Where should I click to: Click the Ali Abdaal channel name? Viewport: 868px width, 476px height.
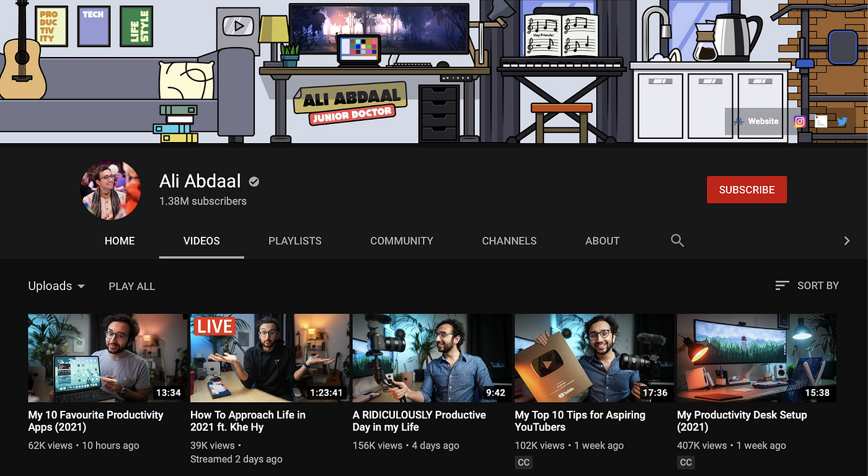pos(200,181)
